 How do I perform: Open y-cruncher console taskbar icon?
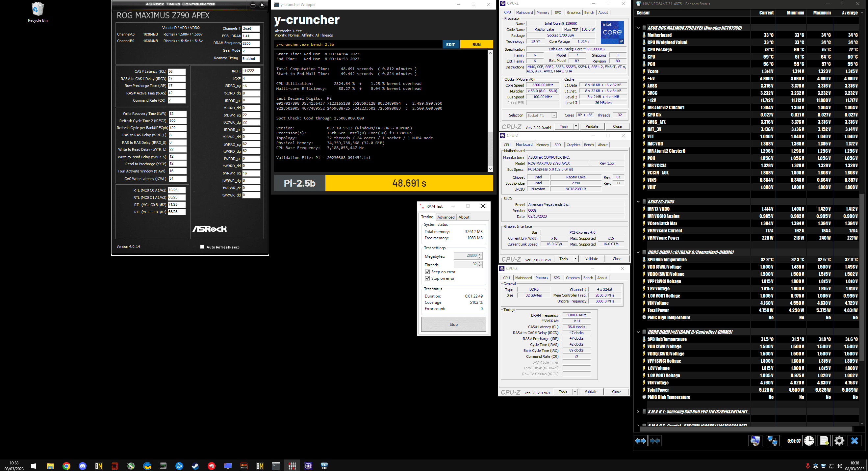pyautogui.click(x=276, y=466)
